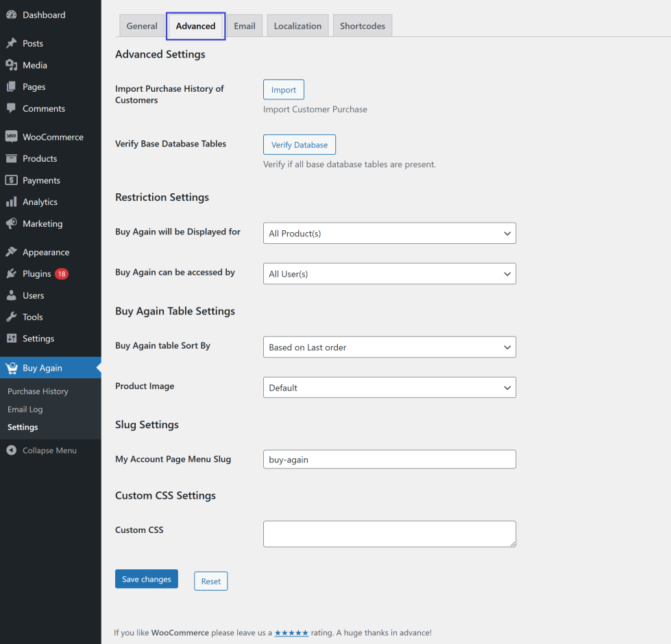Click the Buy Again cart icon
The width and height of the screenshot is (671, 644).
point(11,368)
